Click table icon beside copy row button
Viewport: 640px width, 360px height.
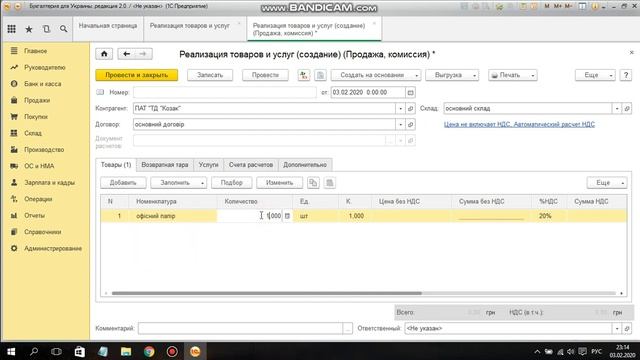coord(330,183)
